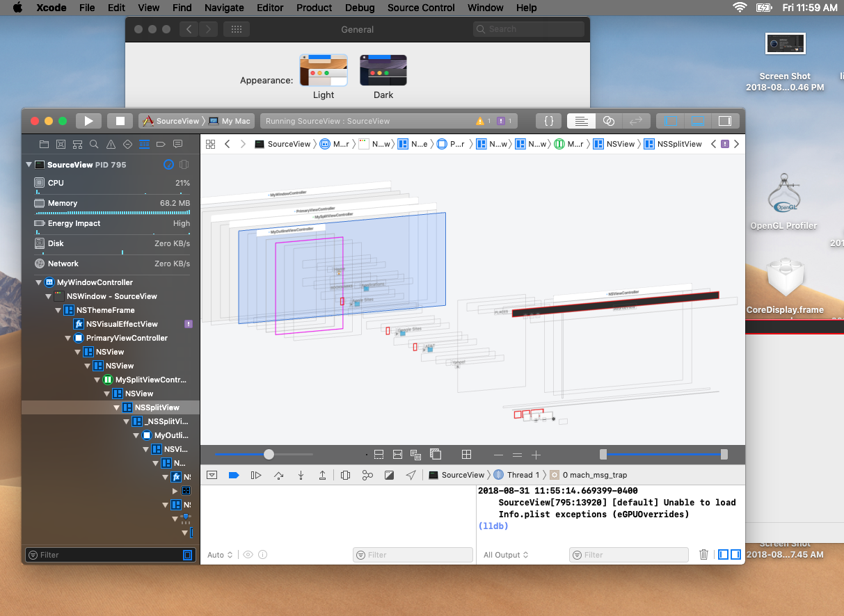This screenshot has height=616, width=844.
Task: Show the Project navigator folder icon
Action: click(x=44, y=144)
